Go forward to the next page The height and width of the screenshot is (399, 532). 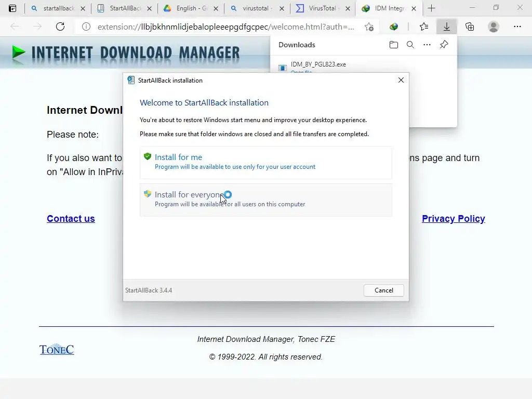(x=37, y=26)
